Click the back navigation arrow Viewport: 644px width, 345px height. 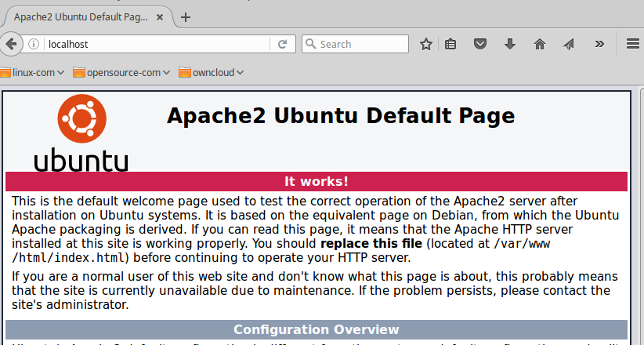click(x=11, y=45)
